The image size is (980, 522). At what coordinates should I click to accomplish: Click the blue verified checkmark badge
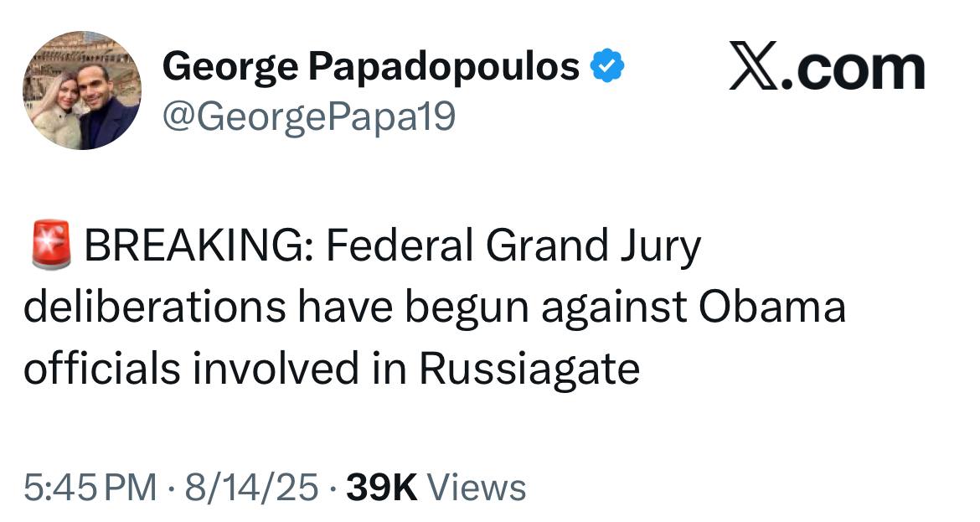tap(607, 65)
